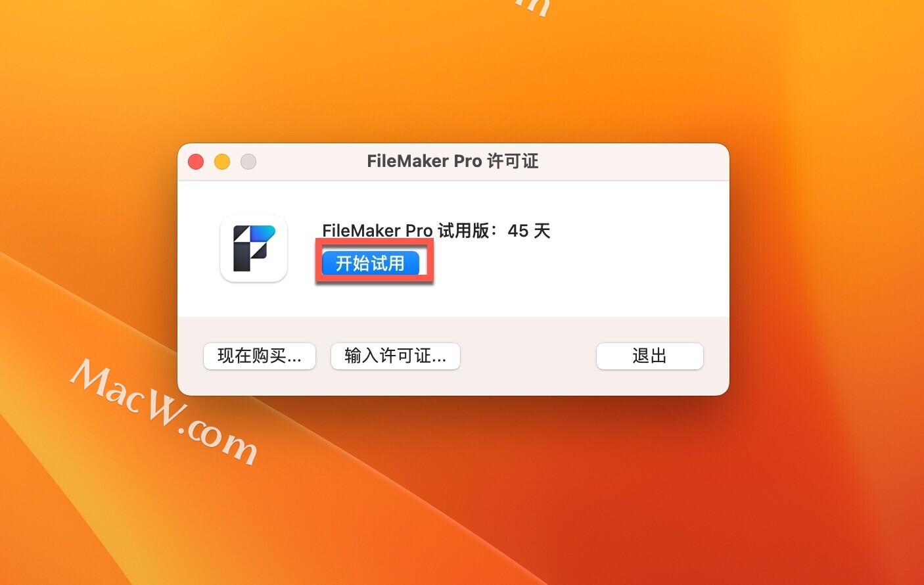Click the MacW.com watermark on desktop
Viewport: 924px width, 585px height.
pos(164,411)
